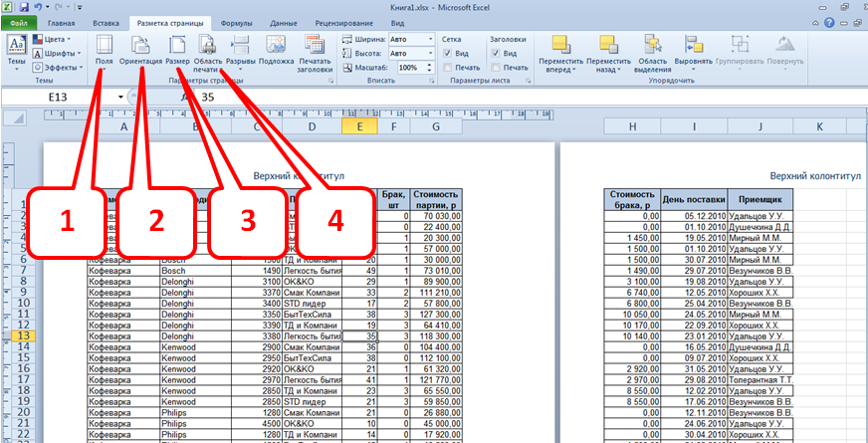Enable the Сетка Печать checkbox
The width and height of the screenshot is (868, 443).
(x=448, y=67)
